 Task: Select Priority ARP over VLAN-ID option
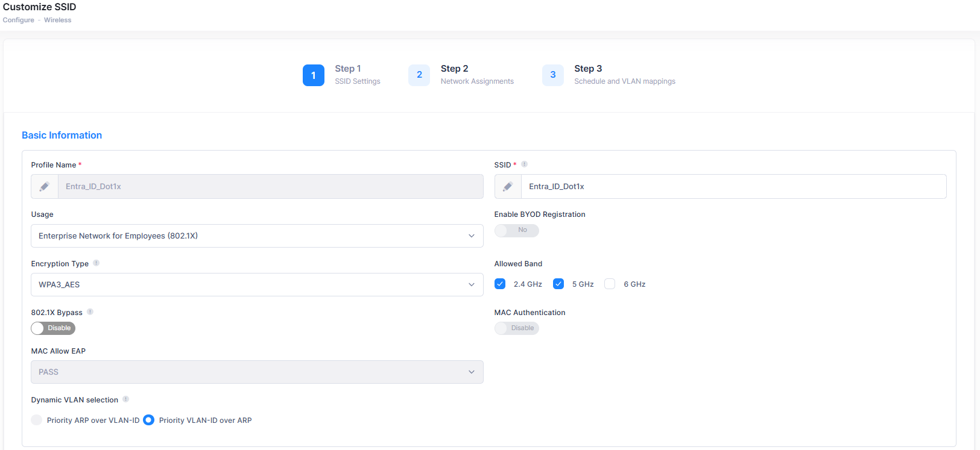37,420
